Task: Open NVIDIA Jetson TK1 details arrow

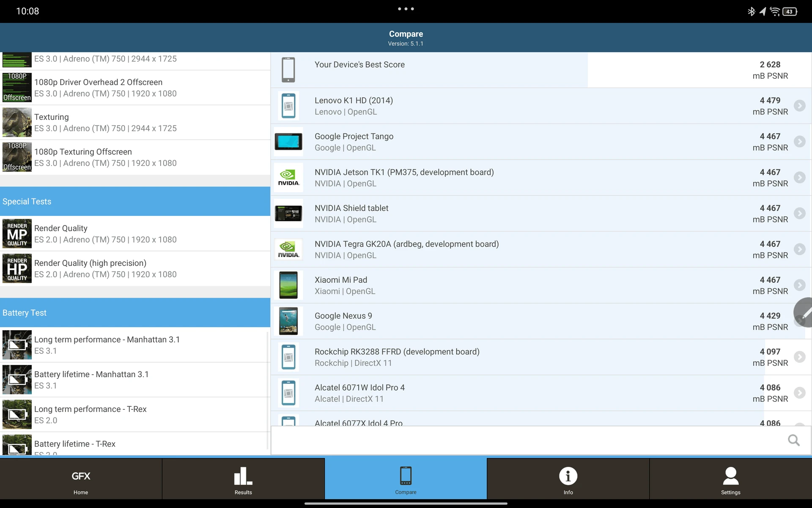Action: [x=799, y=177]
